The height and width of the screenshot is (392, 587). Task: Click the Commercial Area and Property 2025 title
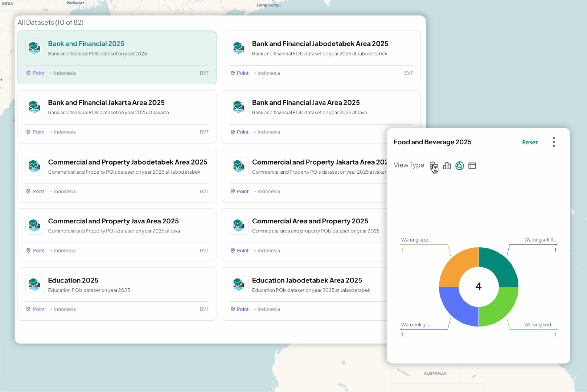(x=310, y=221)
